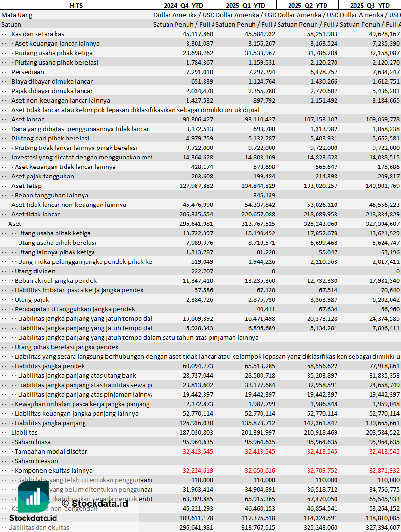The width and height of the screenshot is (401, 532).
Task: Click Liabilitas jangka panjang value 142,361,847
Action: click(321, 423)
